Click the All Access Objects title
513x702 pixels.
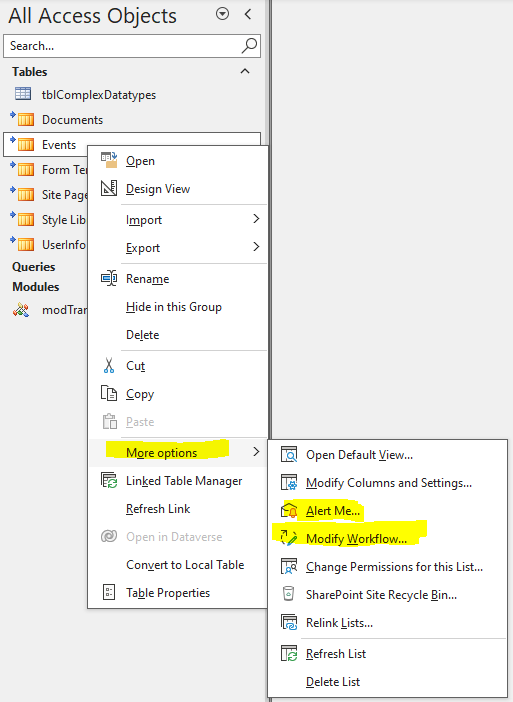(93, 16)
